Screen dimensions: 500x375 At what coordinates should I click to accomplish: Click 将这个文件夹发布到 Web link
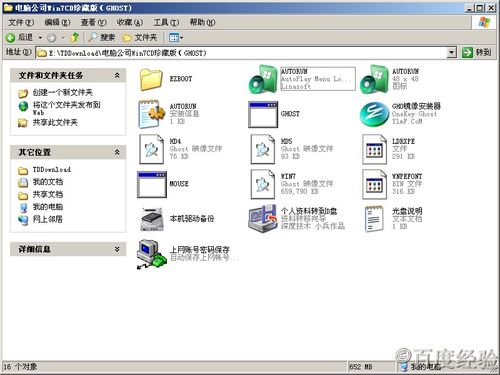(66, 108)
